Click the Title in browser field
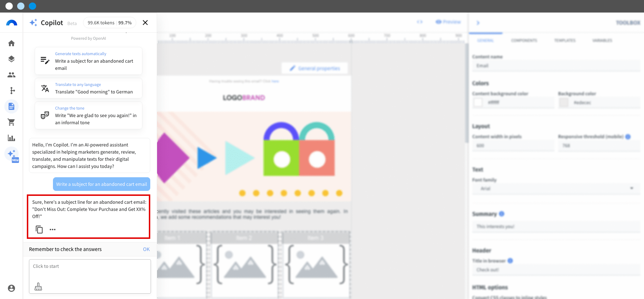The width and height of the screenshot is (644, 299). [556, 270]
